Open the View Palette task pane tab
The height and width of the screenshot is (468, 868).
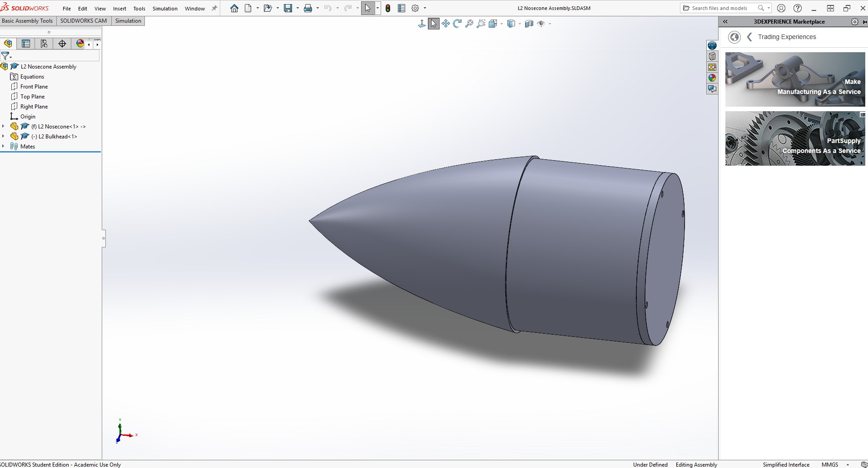coord(712,67)
